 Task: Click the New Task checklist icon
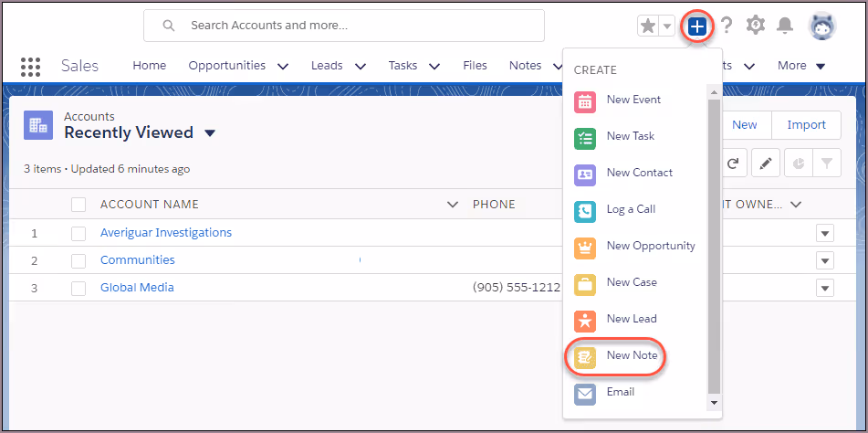(585, 139)
